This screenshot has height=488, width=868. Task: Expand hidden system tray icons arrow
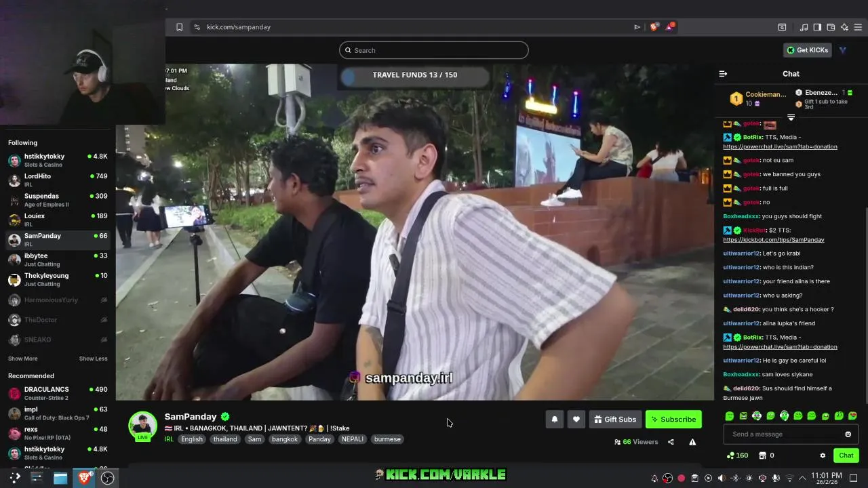(803, 479)
